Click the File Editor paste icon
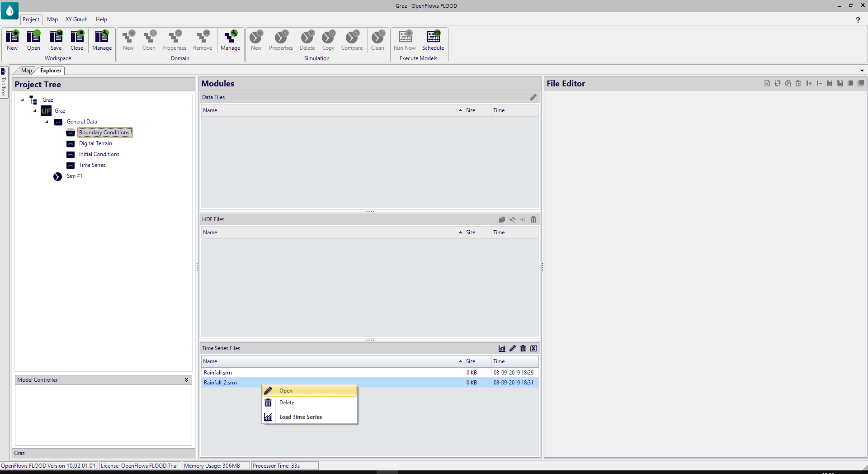868x474 pixels. 798,83
